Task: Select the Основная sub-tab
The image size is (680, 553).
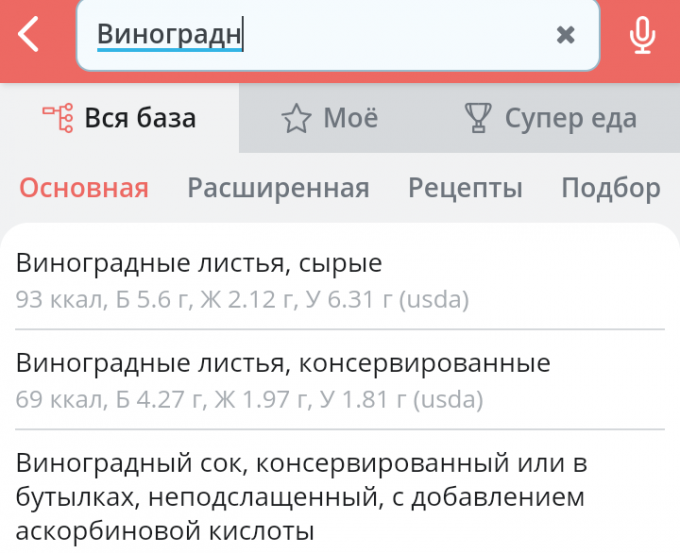Action: [x=84, y=188]
